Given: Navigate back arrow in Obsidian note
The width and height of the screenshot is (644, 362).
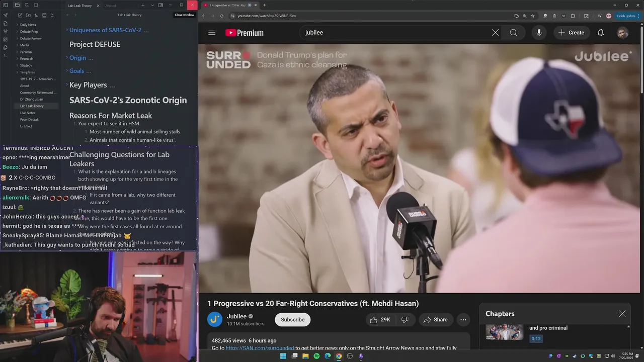Looking at the screenshot, I should (x=68, y=15).
